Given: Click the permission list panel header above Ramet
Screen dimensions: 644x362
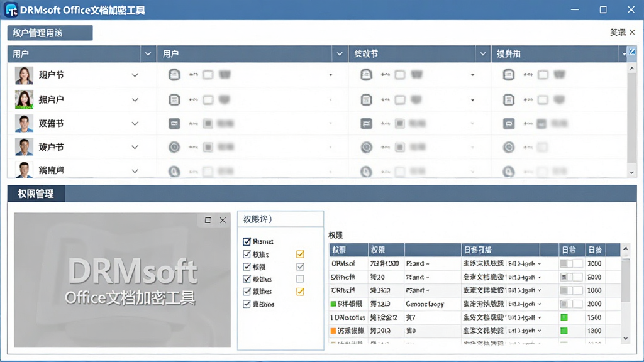Looking at the screenshot, I should click(x=280, y=219).
